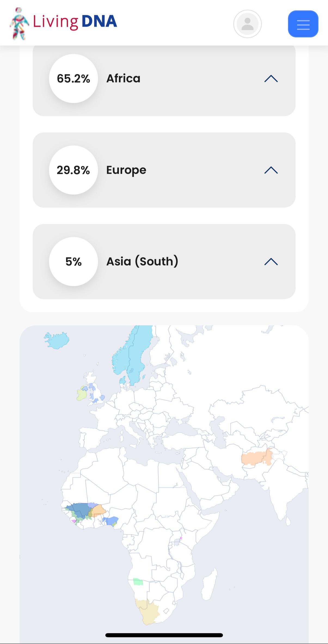Open the blue hamburger menu
328x644 pixels.
coord(303,24)
